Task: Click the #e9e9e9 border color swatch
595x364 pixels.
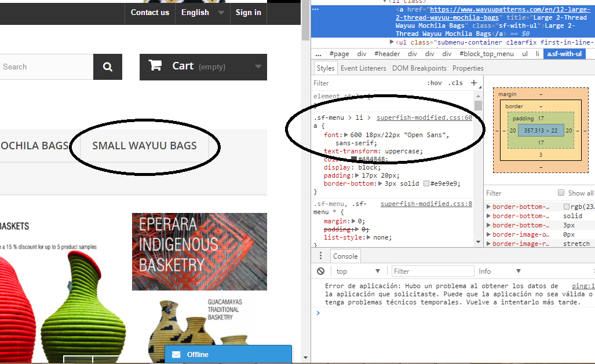Action: tap(426, 183)
